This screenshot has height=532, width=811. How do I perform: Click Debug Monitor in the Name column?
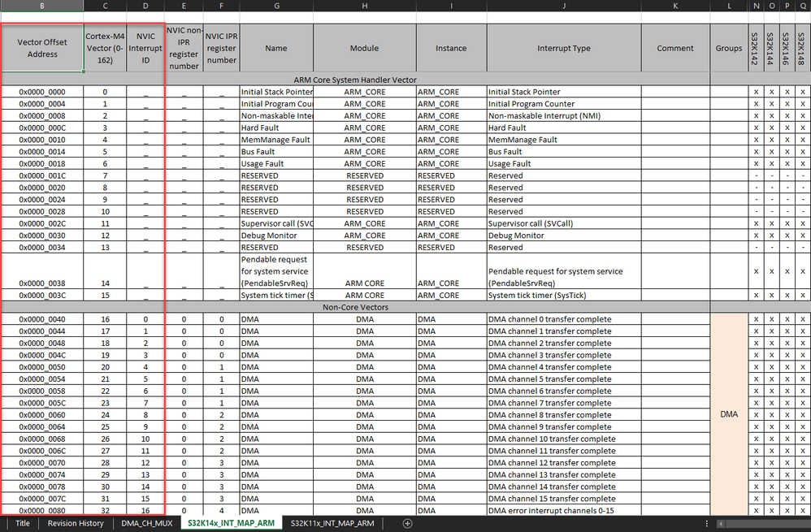(x=276, y=236)
